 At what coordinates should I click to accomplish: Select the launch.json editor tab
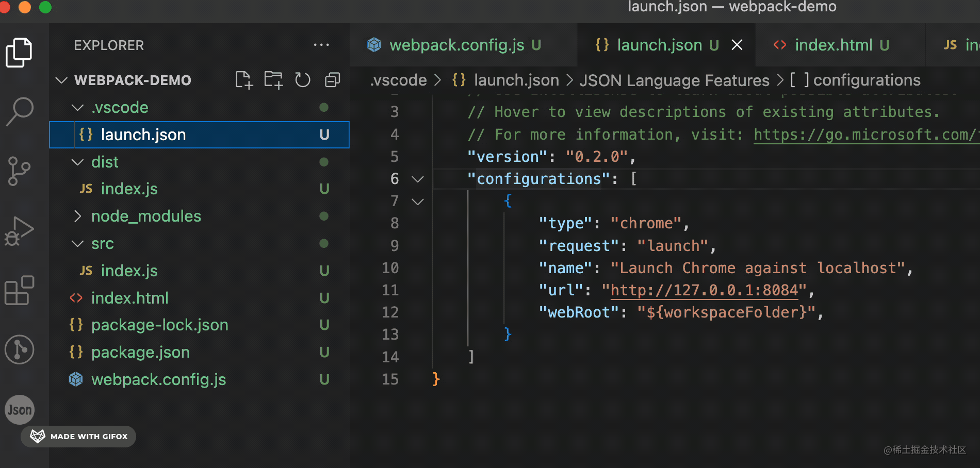point(666,45)
